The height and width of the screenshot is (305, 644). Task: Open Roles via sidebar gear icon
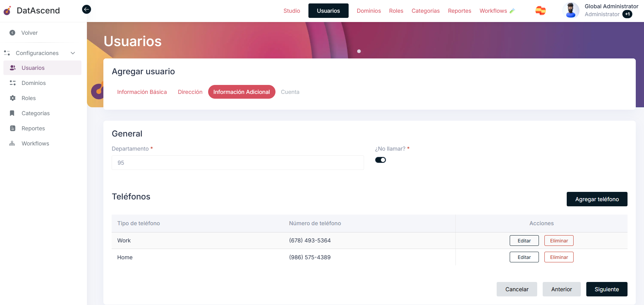[13, 98]
